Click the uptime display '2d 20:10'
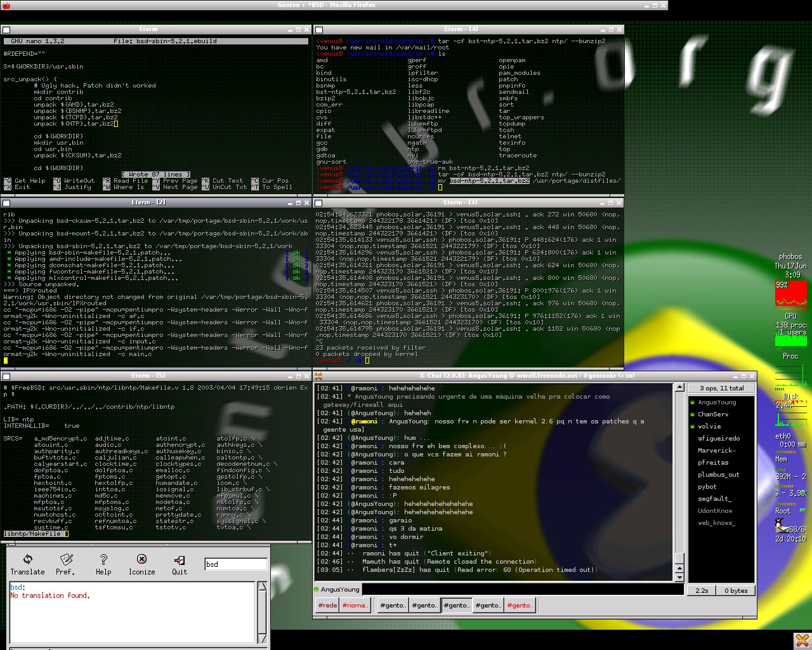Viewport: 812px width, 650px height. point(790,539)
